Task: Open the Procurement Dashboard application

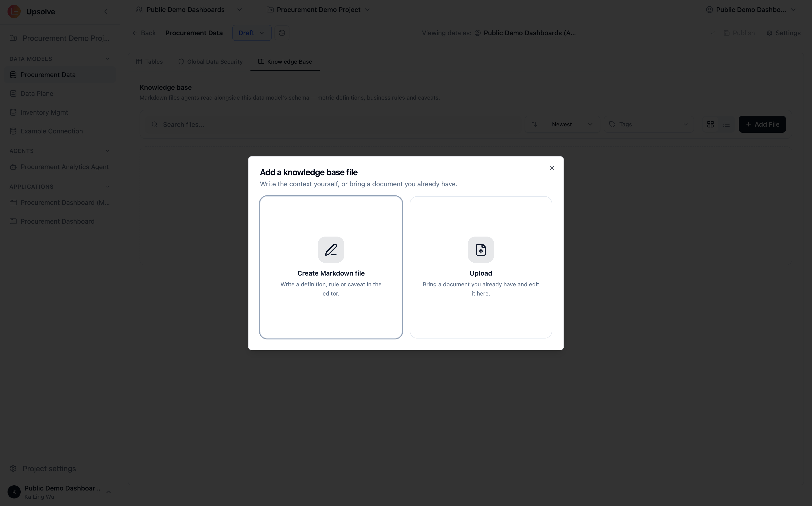Action: pos(60,221)
